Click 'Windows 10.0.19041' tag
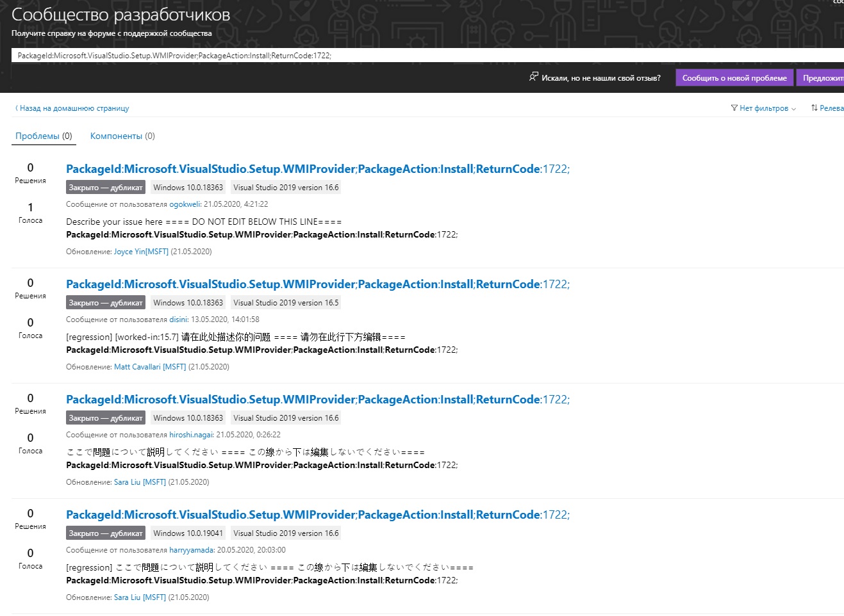The width and height of the screenshot is (844, 616). [x=188, y=533]
